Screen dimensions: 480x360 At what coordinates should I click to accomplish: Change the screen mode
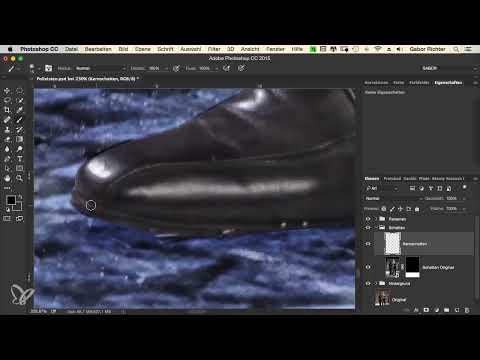(x=20, y=219)
